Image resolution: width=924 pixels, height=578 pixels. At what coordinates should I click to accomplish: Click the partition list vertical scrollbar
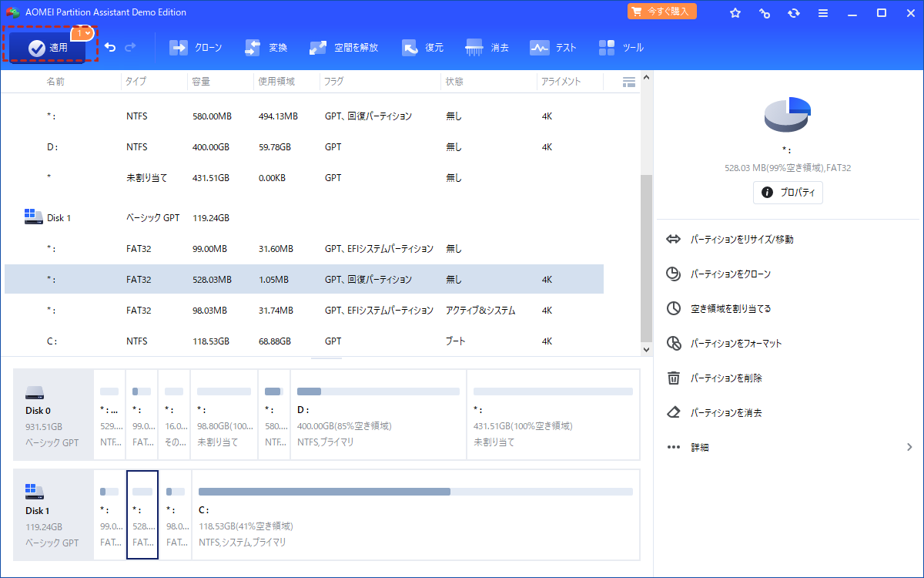click(647, 254)
